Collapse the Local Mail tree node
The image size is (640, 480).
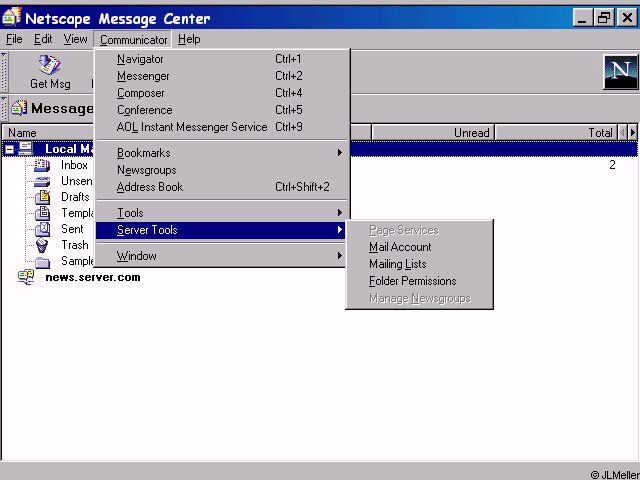pos(9,149)
